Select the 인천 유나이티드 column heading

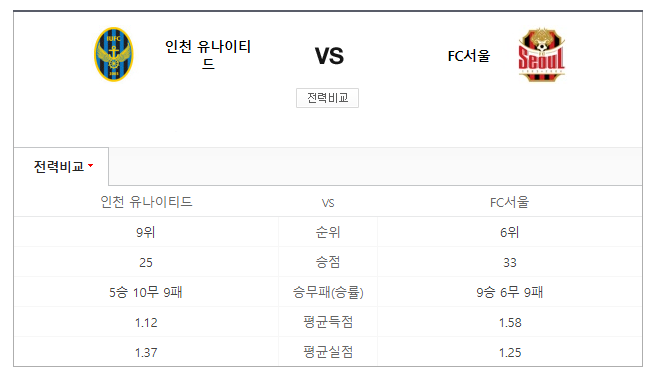(x=146, y=202)
